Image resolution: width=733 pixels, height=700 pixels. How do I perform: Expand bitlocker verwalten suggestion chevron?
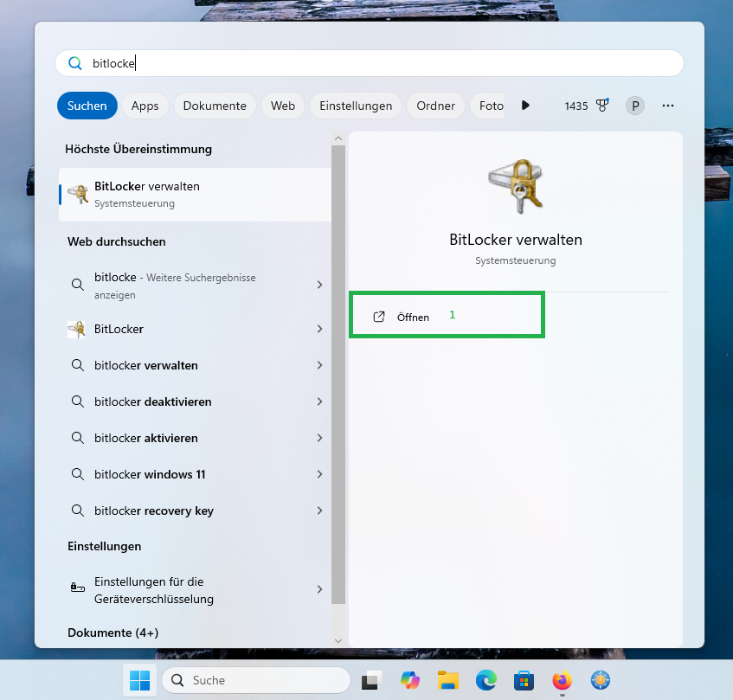(x=319, y=365)
